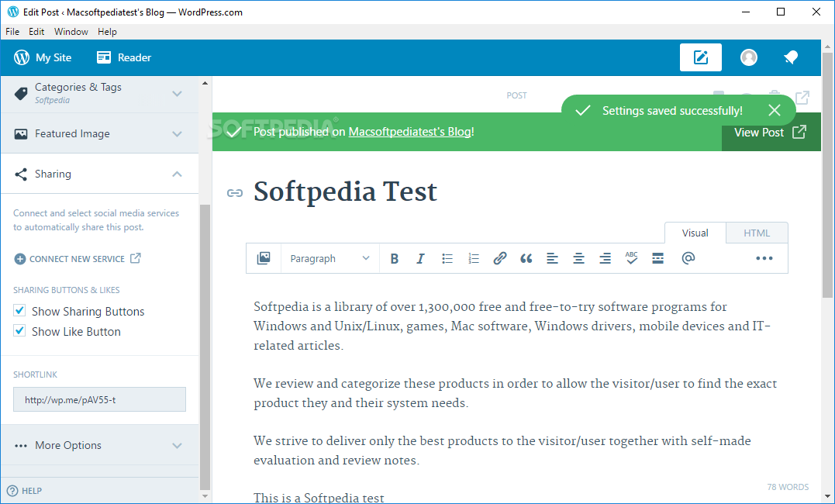Click the POST label above the notice
Screen dimensions: 835x504
coord(516,95)
